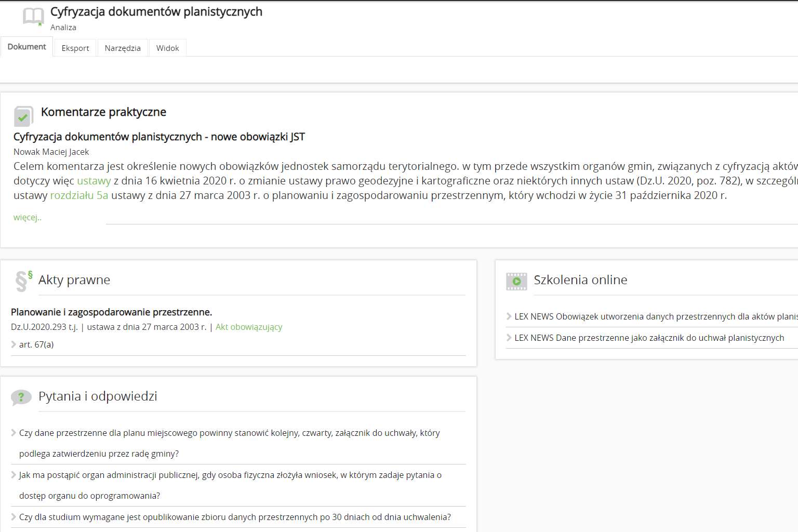Open the Eksport tab
The width and height of the screenshot is (798, 532).
75,48
